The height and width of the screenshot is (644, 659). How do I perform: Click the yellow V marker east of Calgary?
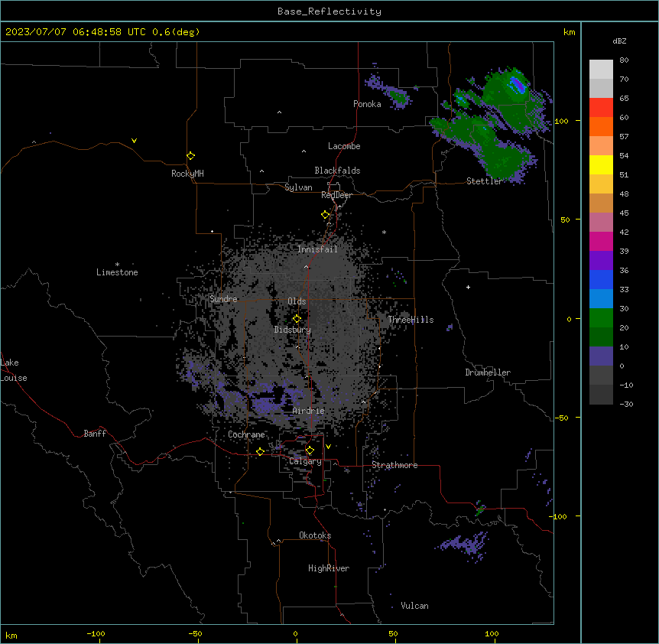pos(328,447)
